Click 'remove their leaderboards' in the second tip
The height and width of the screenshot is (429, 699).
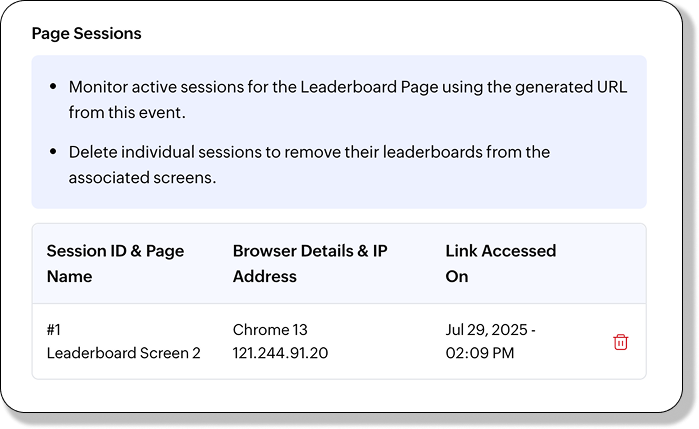pyautogui.click(x=417, y=152)
